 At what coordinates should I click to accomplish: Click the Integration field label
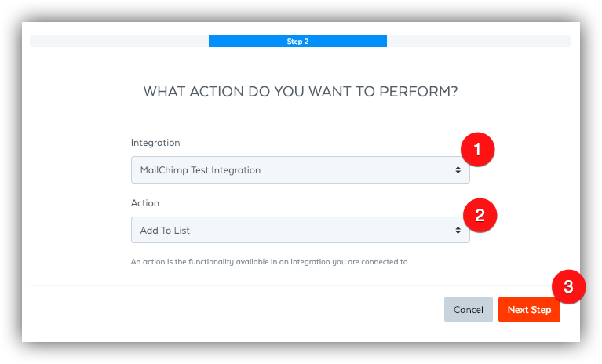pos(155,143)
